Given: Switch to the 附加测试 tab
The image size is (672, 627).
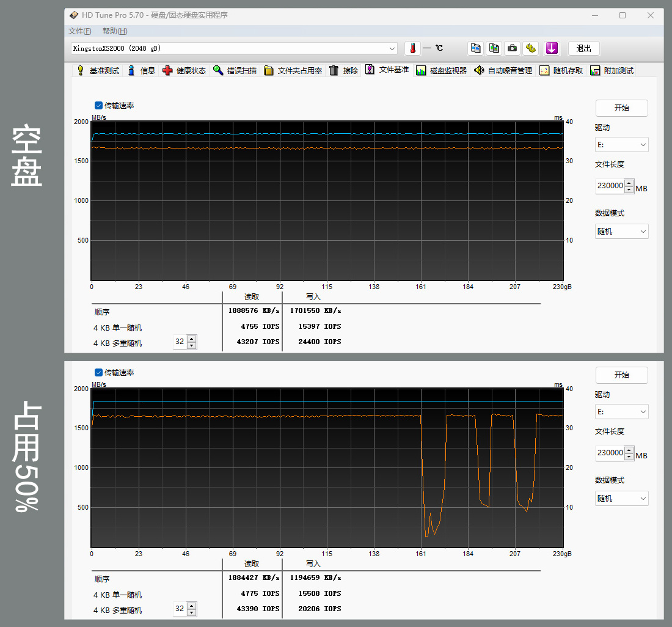Looking at the screenshot, I should (612, 71).
